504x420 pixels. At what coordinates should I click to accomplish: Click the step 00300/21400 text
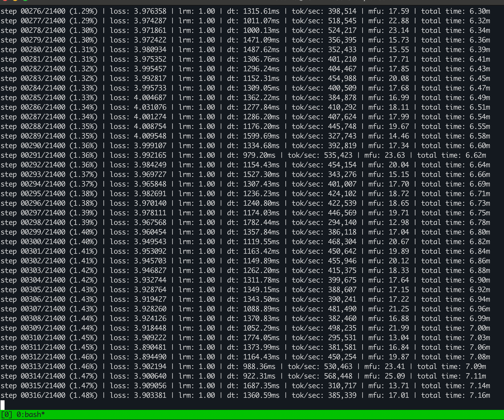(x=33, y=242)
